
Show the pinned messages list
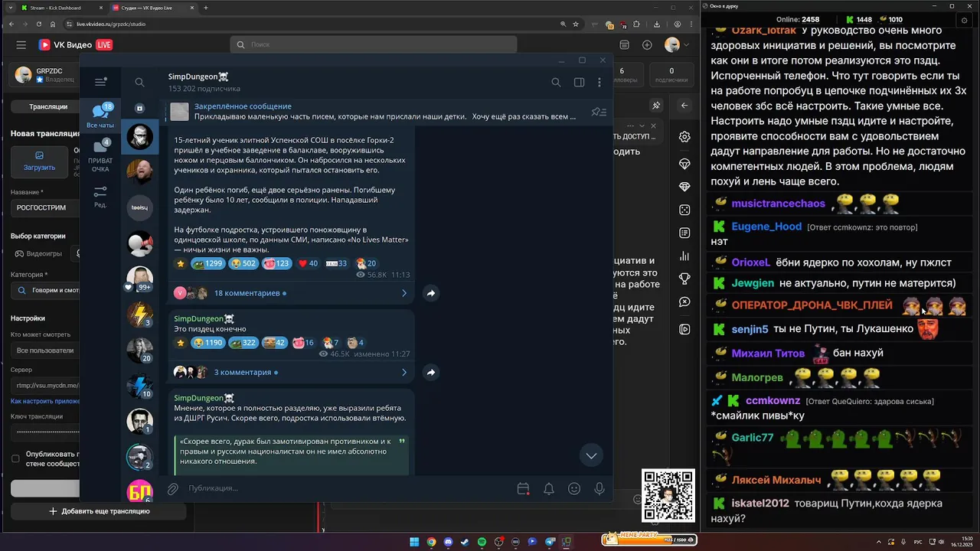click(599, 112)
